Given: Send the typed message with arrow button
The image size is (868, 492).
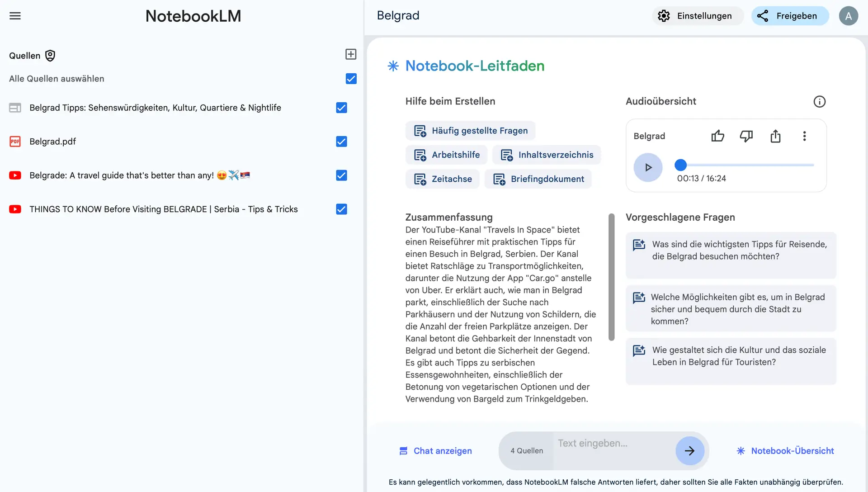Looking at the screenshot, I should coord(689,451).
